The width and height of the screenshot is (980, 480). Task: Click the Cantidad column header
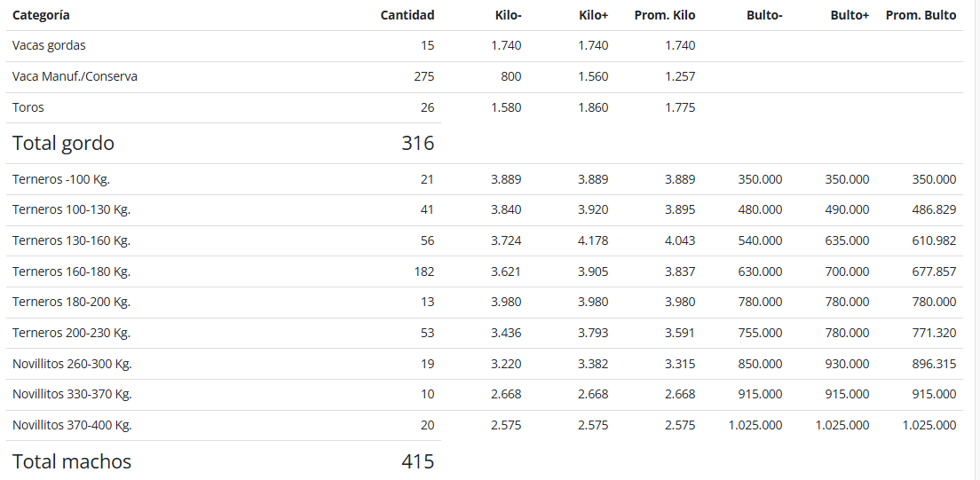[x=407, y=15]
